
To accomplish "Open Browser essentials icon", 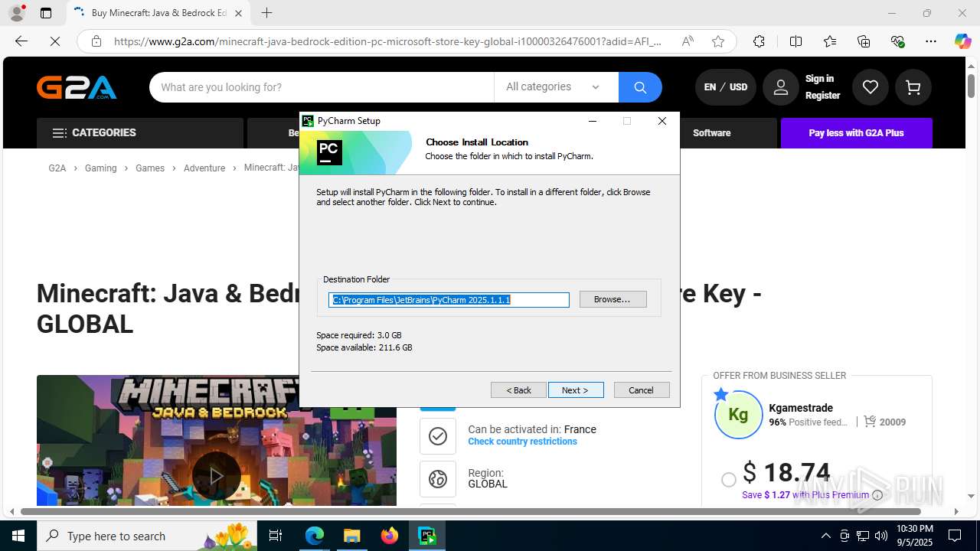I will pos(897,41).
